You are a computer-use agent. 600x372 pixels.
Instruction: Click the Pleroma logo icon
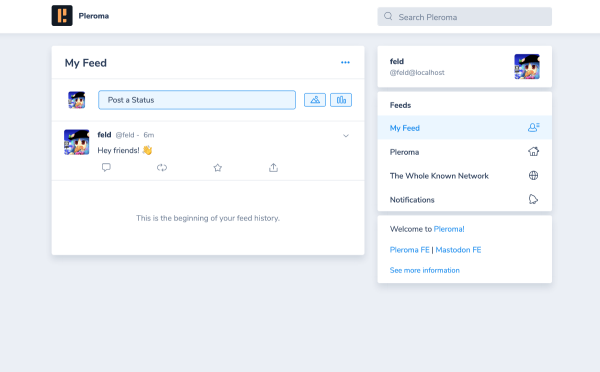(x=62, y=16)
